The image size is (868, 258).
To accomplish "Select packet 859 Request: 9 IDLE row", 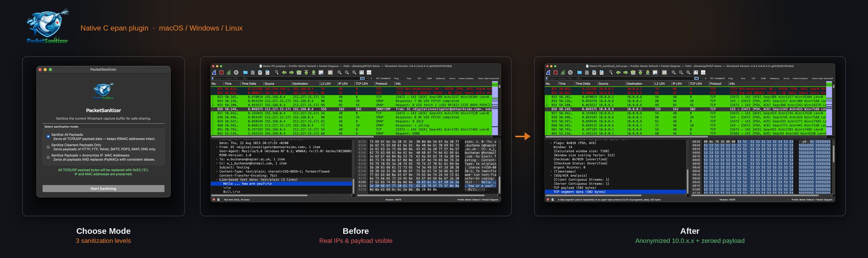I will coord(351,121).
